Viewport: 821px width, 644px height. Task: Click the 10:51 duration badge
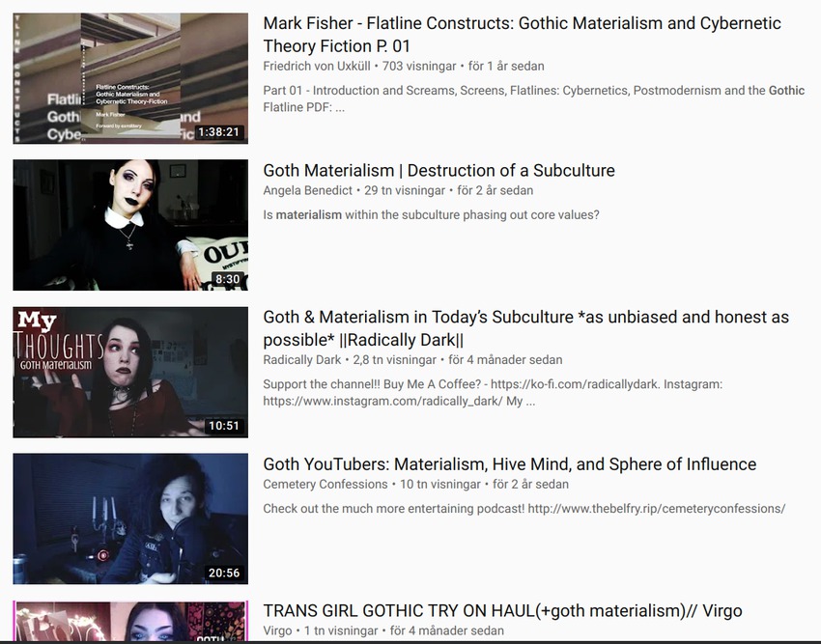pyautogui.click(x=224, y=426)
